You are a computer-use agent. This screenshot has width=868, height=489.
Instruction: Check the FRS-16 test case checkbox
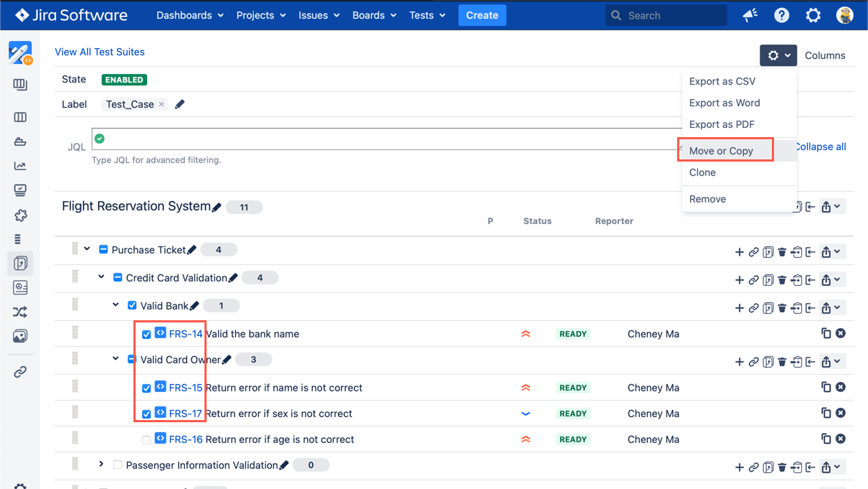(146, 439)
